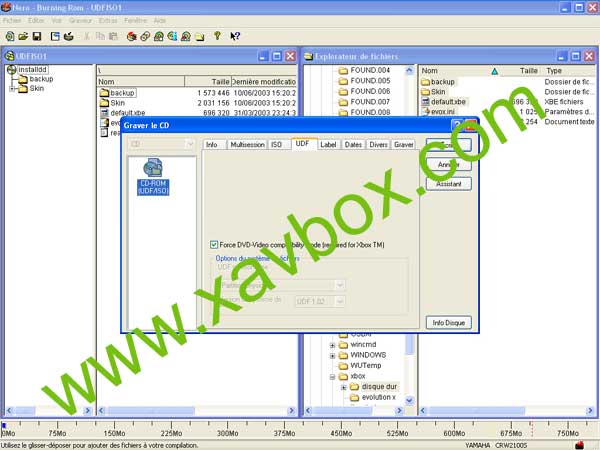Viewport: 600px width, 450px height.
Task: Click the installdd disc icon in UDFISO1 tree
Action: [12, 70]
